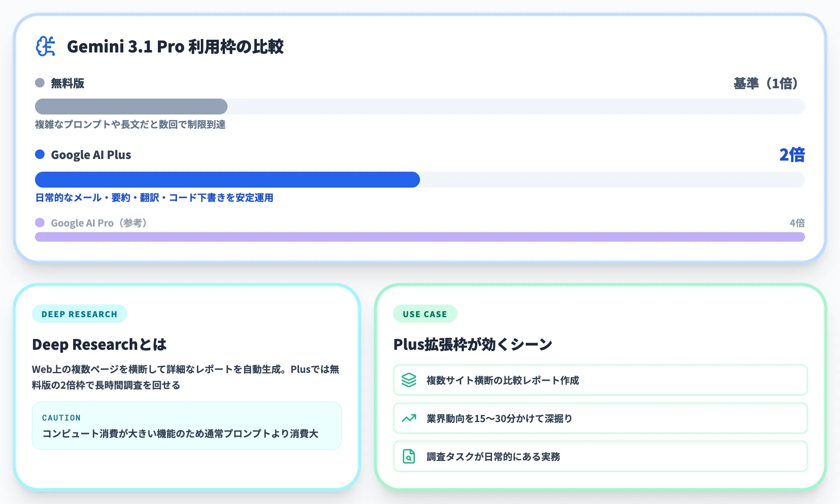Click the CAUTION notice box

coord(187,426)
